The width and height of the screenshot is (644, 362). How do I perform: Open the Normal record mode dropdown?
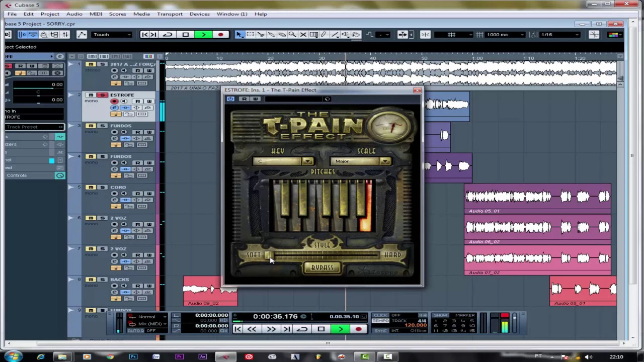click(x=147, y=317)
